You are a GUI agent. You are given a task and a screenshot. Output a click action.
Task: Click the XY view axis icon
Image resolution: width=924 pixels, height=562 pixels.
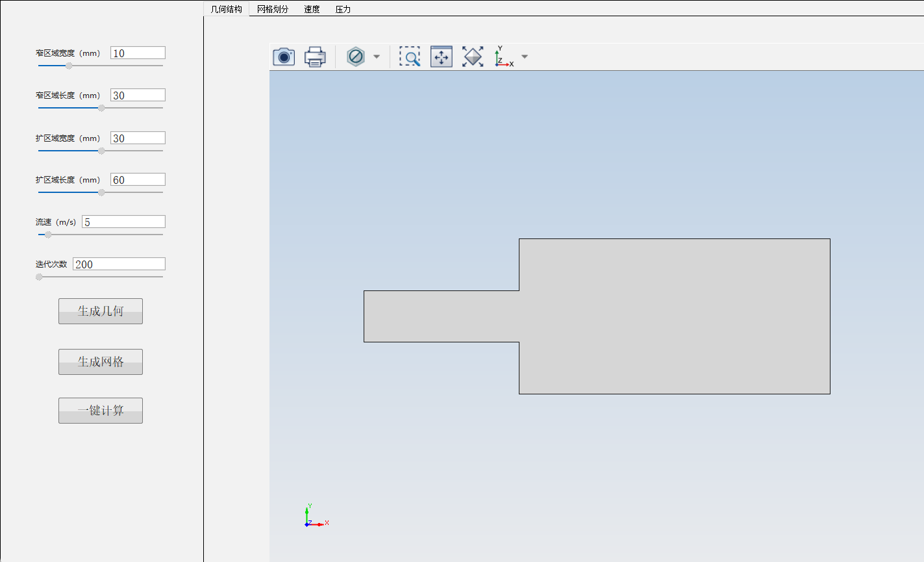click(x=504, y=57)
